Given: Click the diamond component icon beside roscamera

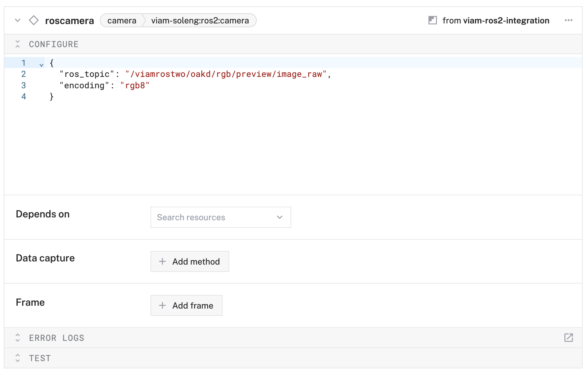Looking at the screenshot, I should [x=34, y=21].
